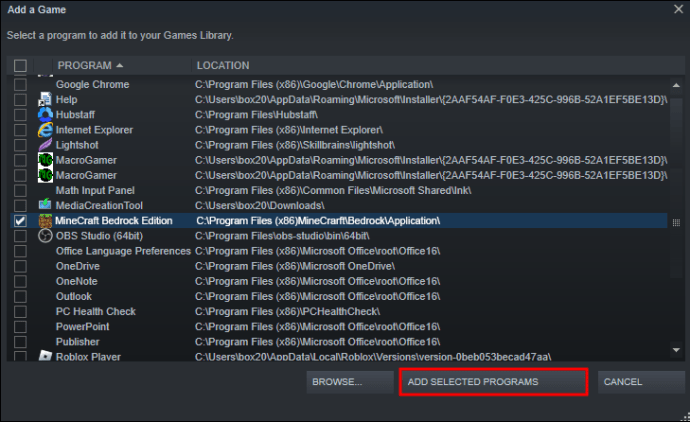Click the OBS Studio icon
The height and width of the screenshot is (422, 690).
(x=45, y=236)
